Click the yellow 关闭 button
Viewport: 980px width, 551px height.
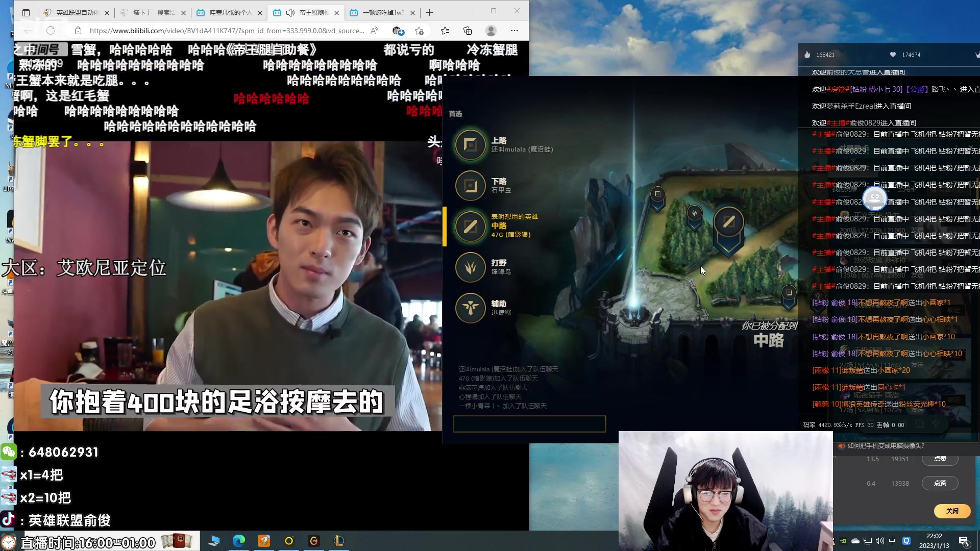click(x=952, y=511)
